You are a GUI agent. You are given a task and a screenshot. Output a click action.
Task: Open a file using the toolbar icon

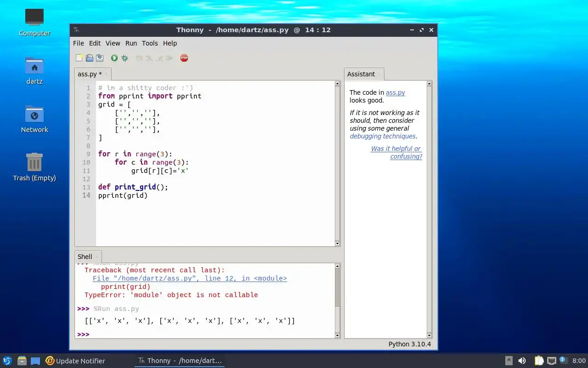click(x=90, y=58)
